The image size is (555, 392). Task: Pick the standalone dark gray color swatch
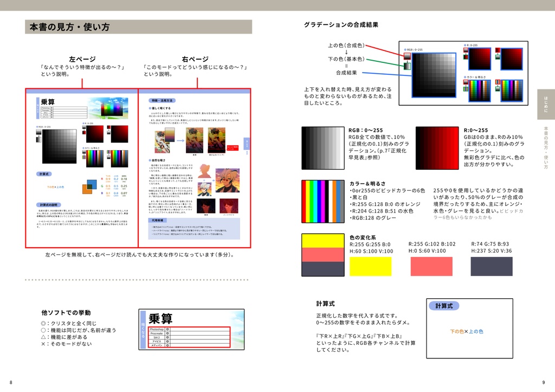click(x=492, y=266)
